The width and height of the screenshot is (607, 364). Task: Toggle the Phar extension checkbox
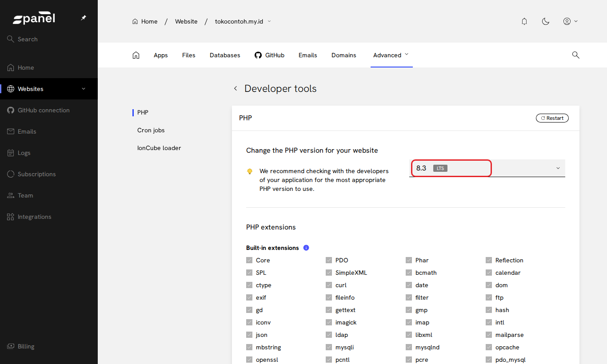409,260
